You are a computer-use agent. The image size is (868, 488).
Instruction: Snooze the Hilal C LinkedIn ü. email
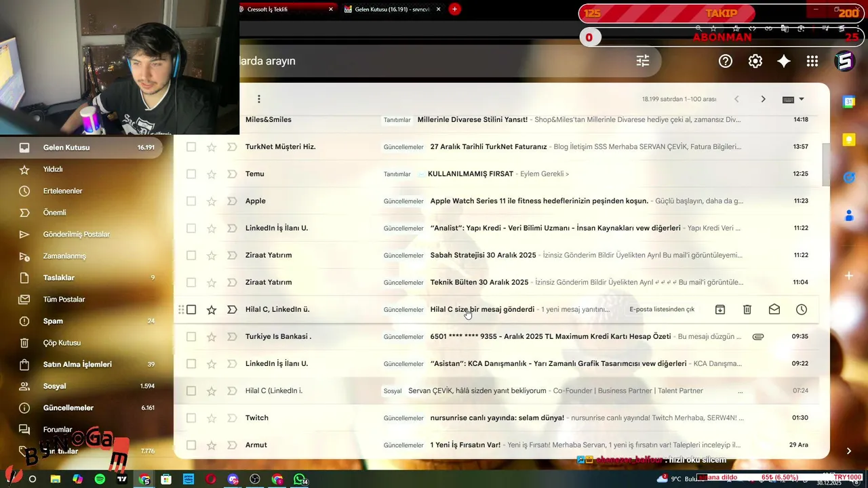tap(802, 310)
